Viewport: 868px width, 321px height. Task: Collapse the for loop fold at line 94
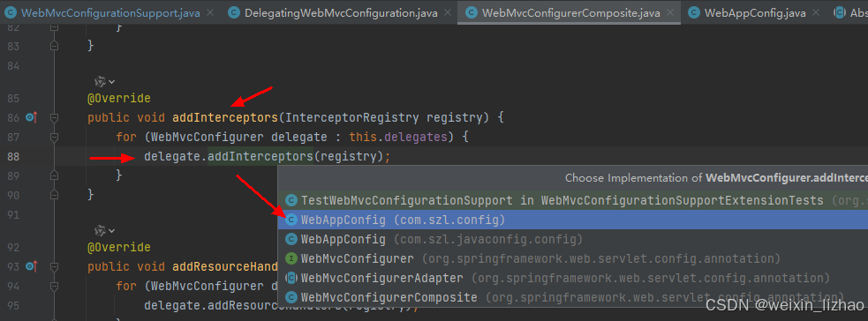54,287
